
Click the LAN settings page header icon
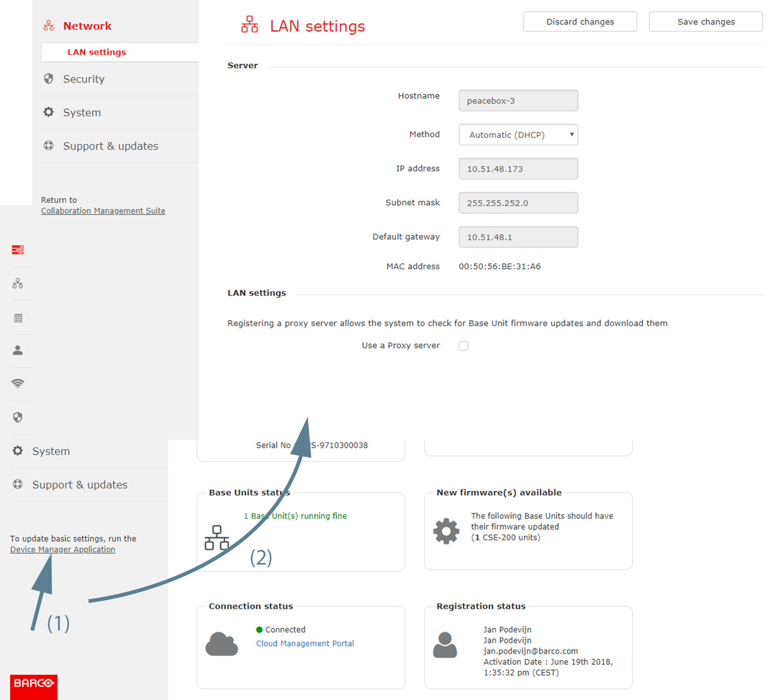(x=249, y=24)
